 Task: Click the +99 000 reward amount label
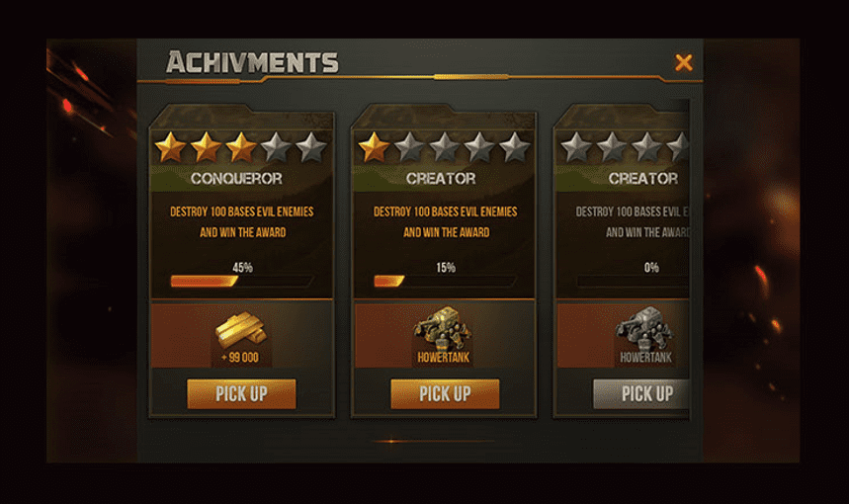point(240,358)
